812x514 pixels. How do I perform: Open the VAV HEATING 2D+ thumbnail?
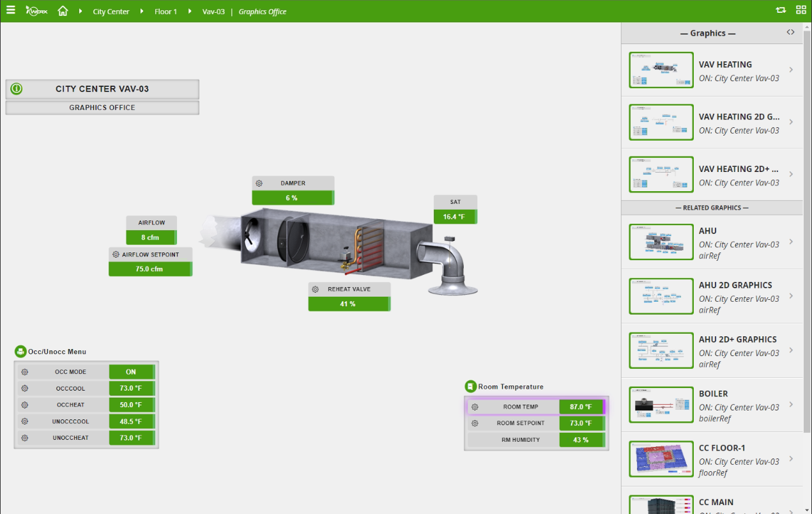(661, 175)
